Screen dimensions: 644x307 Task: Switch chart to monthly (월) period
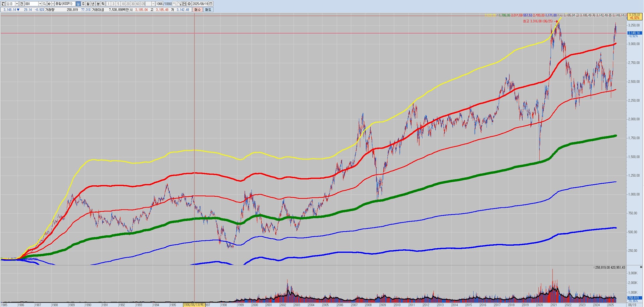pos(88,4)
